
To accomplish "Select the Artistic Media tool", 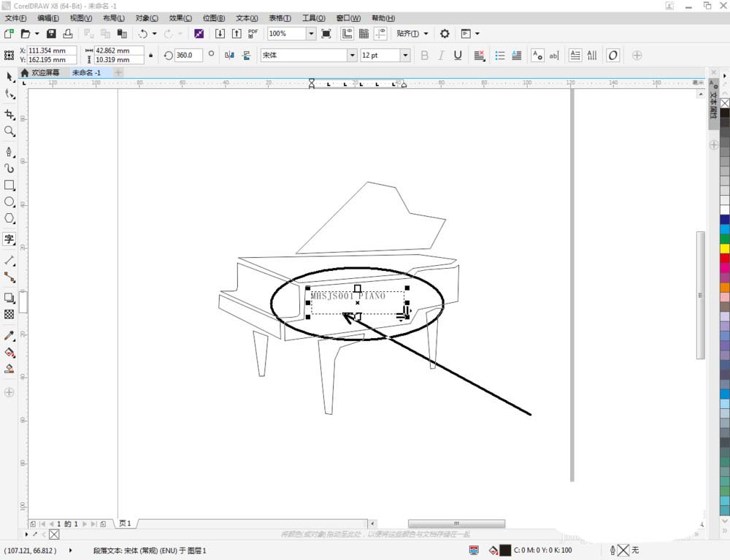I will (x=9, y=168).
